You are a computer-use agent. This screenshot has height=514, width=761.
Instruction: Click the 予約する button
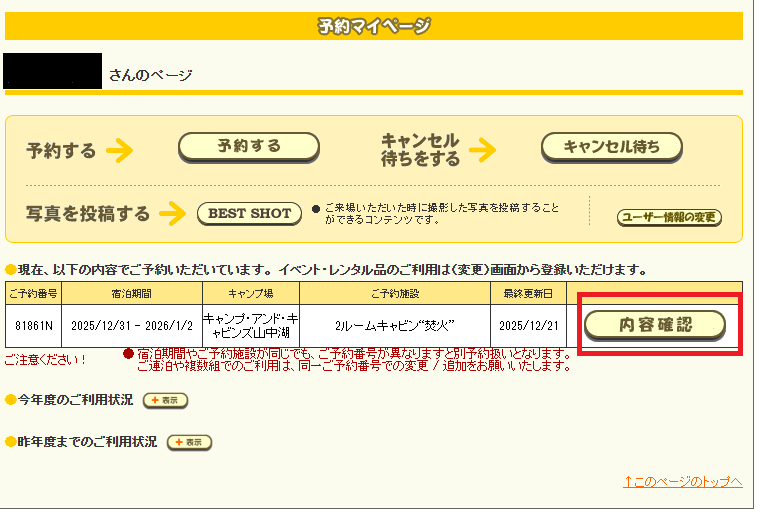click(x=248, y=147)
